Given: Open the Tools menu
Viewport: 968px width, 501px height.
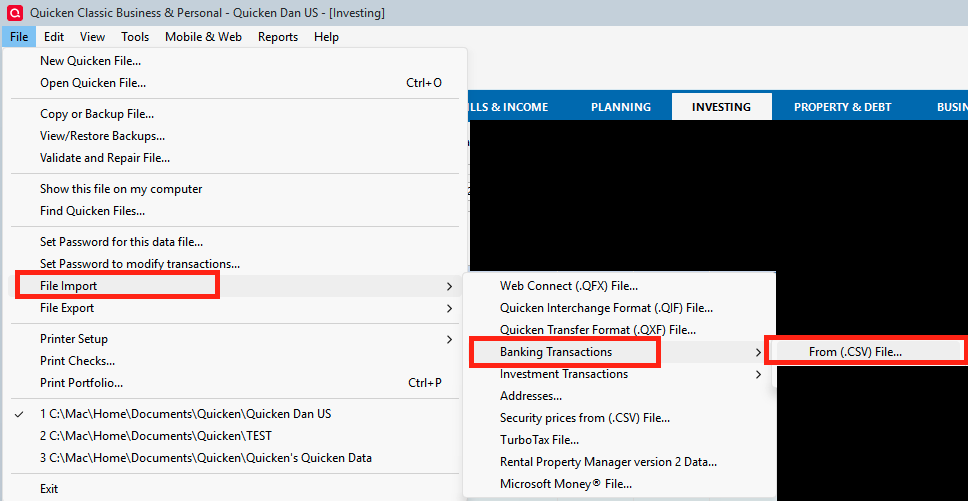Looking at the screenshot, I should coord(135,37).
